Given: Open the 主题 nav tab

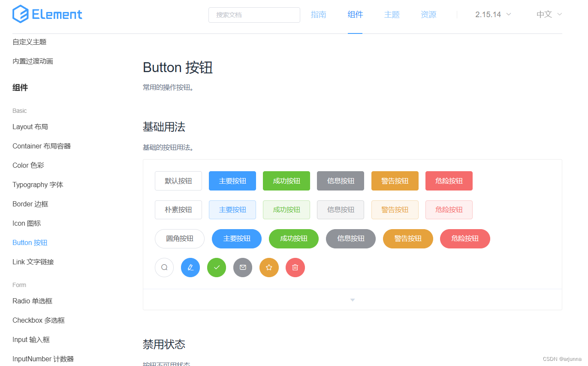Looking at the screenshot, I should (392, 15).
